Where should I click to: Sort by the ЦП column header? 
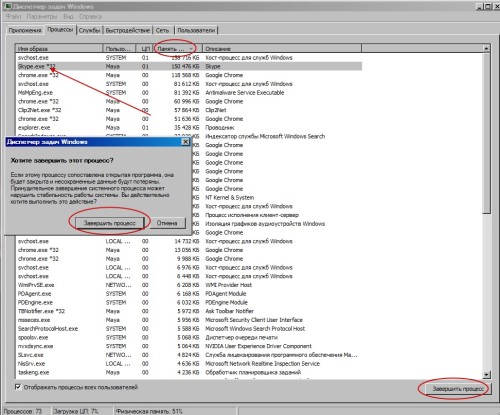[145, 49]
